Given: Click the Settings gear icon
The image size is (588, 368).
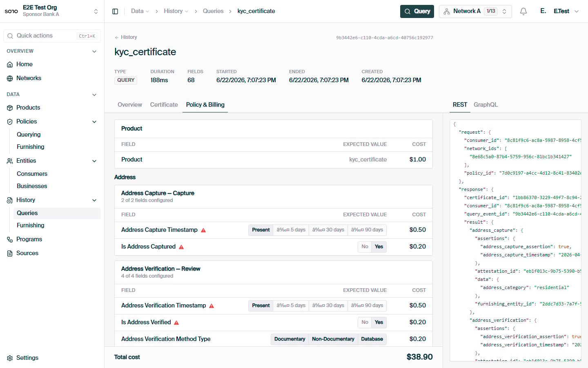Looking at the screenshot, I should (10, 358).
